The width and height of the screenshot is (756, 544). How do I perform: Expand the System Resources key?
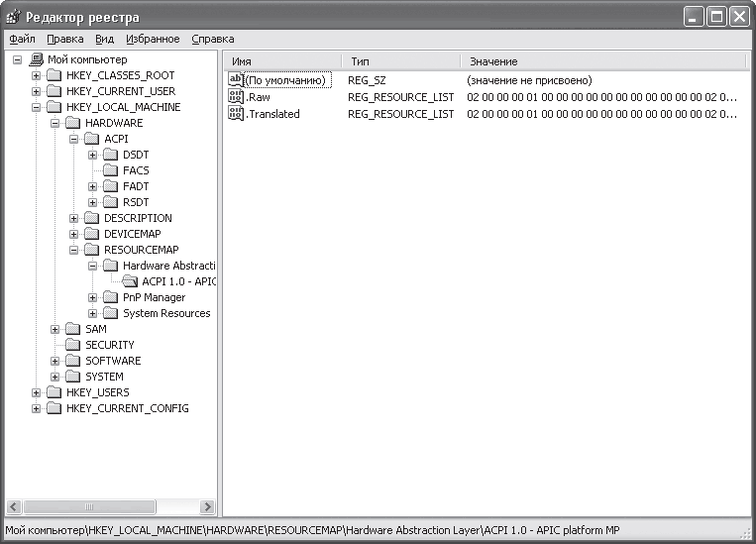92,313
